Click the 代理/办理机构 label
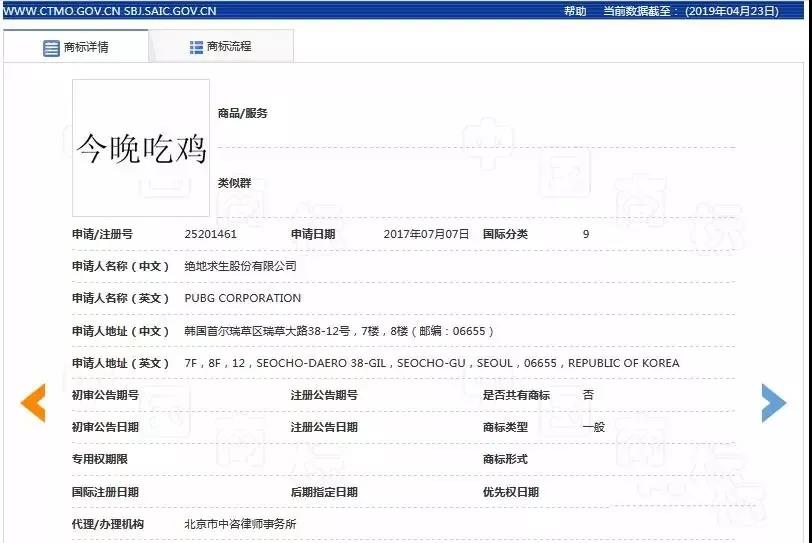 (x=108, y=524)
